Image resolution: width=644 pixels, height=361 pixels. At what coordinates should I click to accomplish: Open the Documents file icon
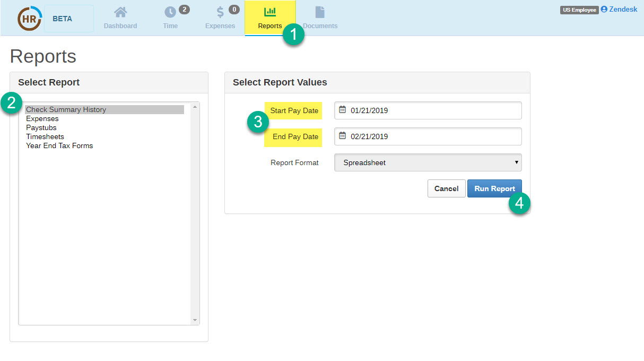[320, 12]
